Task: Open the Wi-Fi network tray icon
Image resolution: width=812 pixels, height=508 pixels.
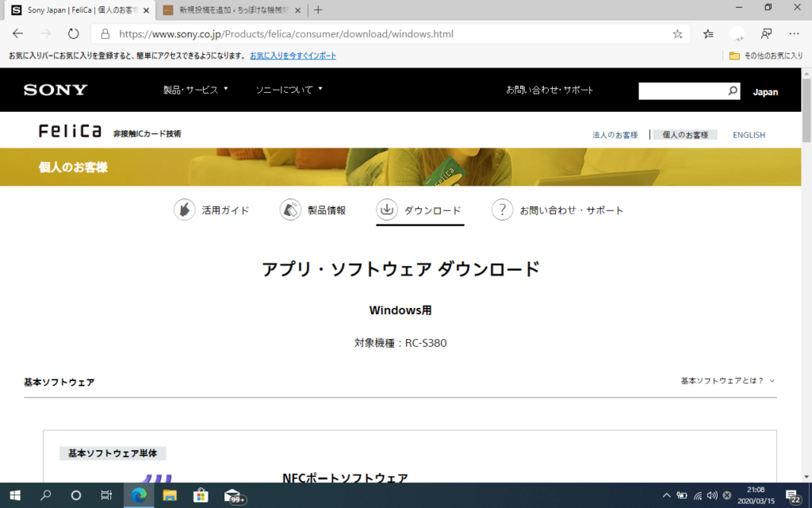Action: [698, 495]
